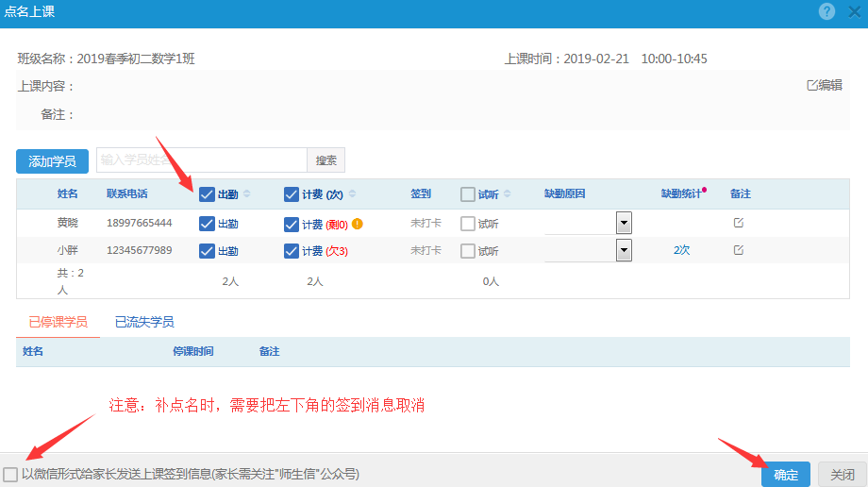The height and width of the screenshot is (487, 868).
Task: Click phone number 12345677989
Action: pyautogui.click(x=140, y=250)
